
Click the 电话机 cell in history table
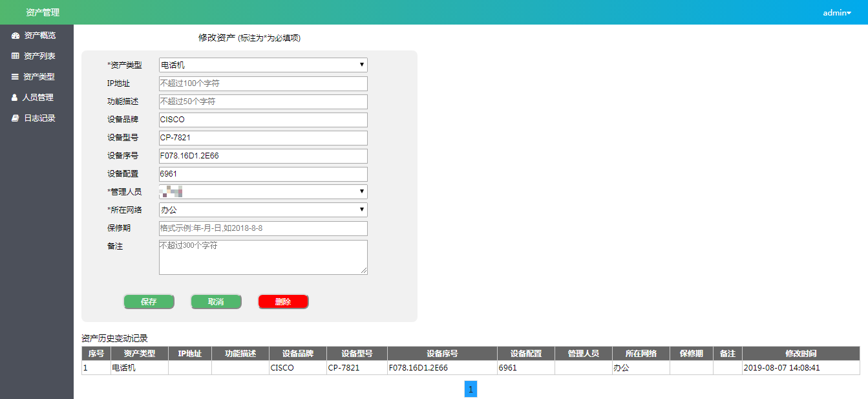click(140, 367)
